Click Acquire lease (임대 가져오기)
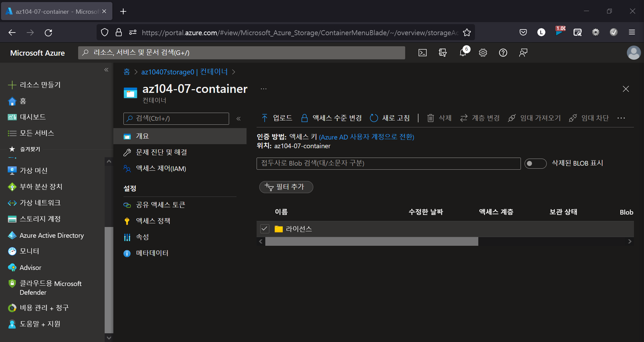 pyautogui.click(x=534, y=118)
